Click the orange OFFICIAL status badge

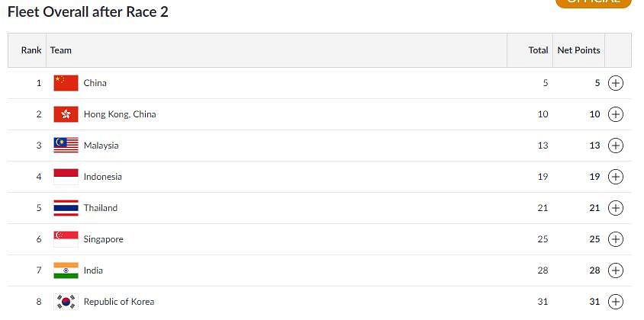click(593, 2)
